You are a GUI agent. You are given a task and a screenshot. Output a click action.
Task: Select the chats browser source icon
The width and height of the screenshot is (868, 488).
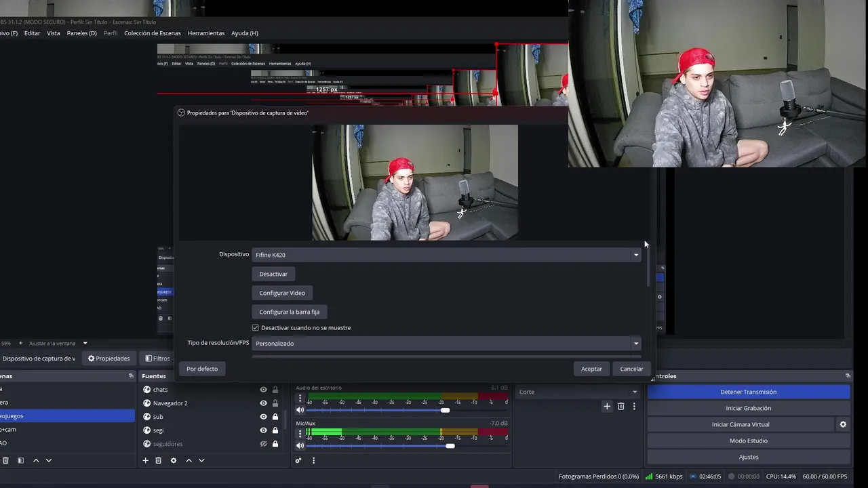(146, 390)
